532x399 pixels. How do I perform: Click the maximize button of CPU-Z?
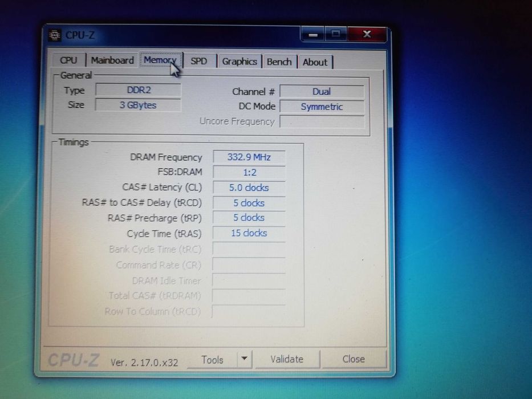[x=335, y=34]
